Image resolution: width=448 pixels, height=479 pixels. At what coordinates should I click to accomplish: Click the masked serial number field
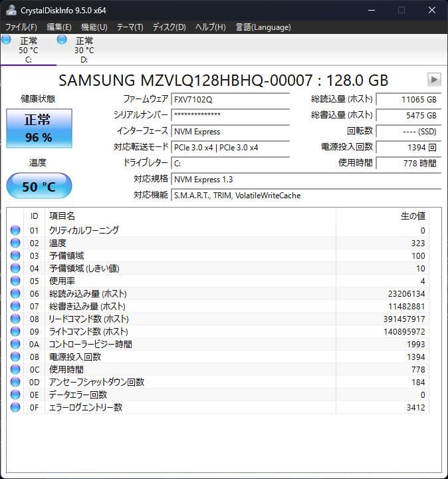pyautogui.click(x=231, y=116)
